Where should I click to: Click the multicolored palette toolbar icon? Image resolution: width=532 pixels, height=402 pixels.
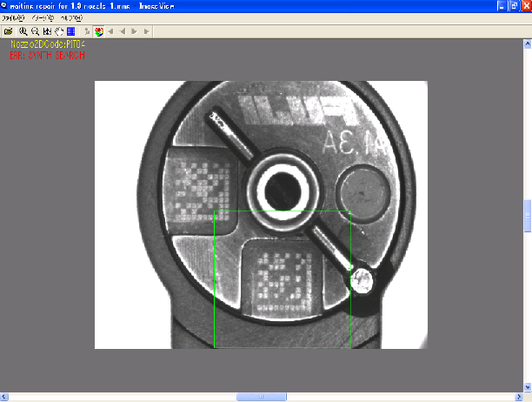pos(99,31)
